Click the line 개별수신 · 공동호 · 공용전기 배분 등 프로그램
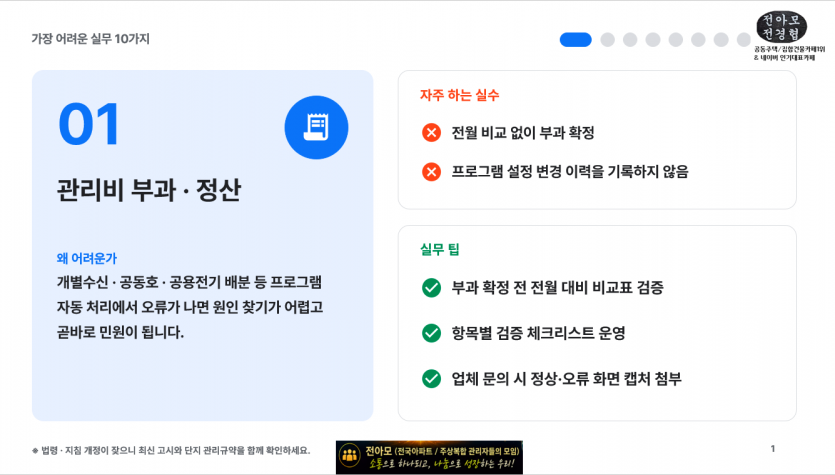 click(189, 282)
